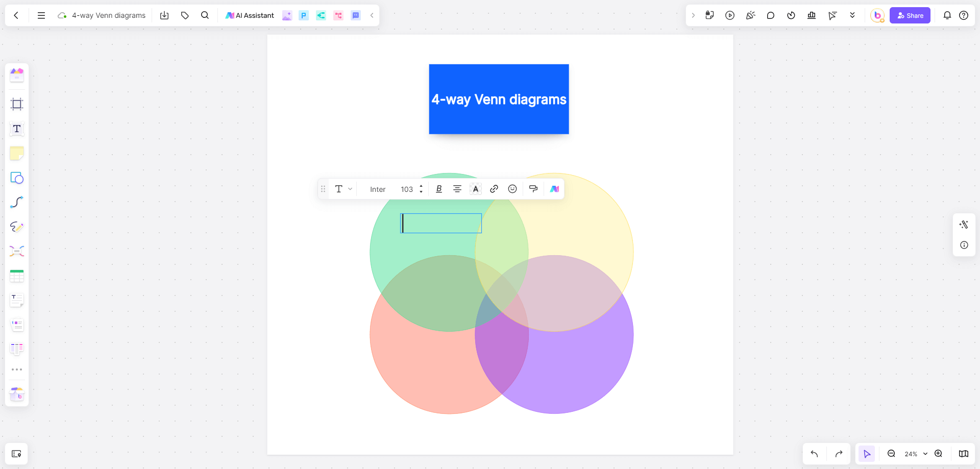Undo the last action

814,454
